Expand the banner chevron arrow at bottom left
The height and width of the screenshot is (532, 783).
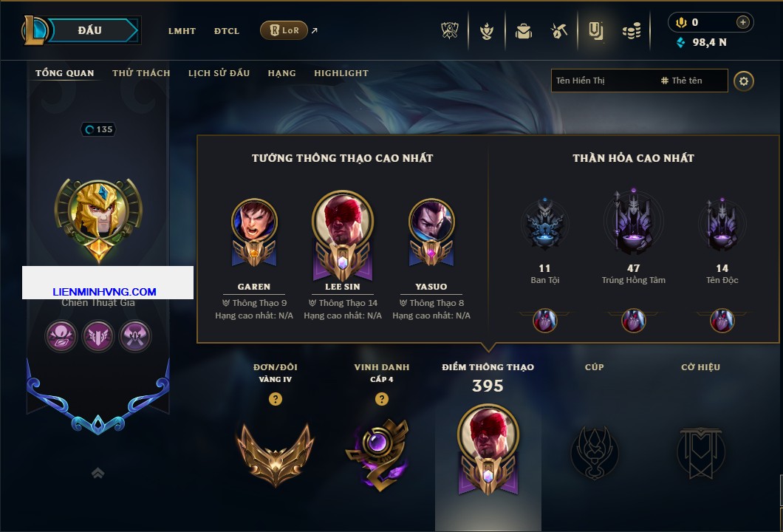98,473
